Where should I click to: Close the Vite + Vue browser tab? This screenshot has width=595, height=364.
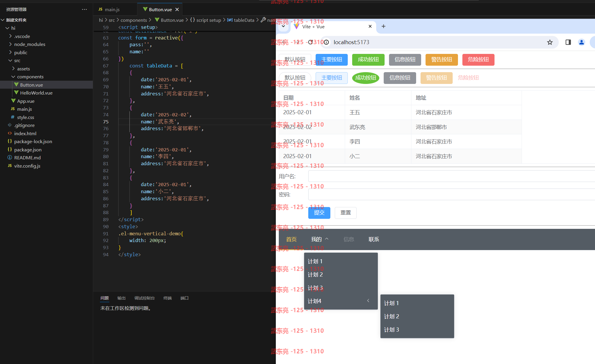click(370, 26)
